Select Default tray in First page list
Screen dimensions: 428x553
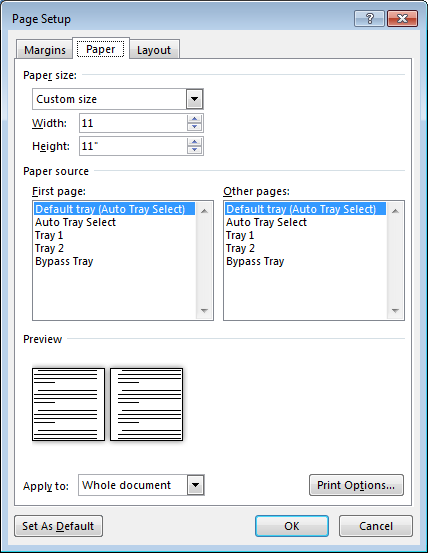click(x=115, y=209)
